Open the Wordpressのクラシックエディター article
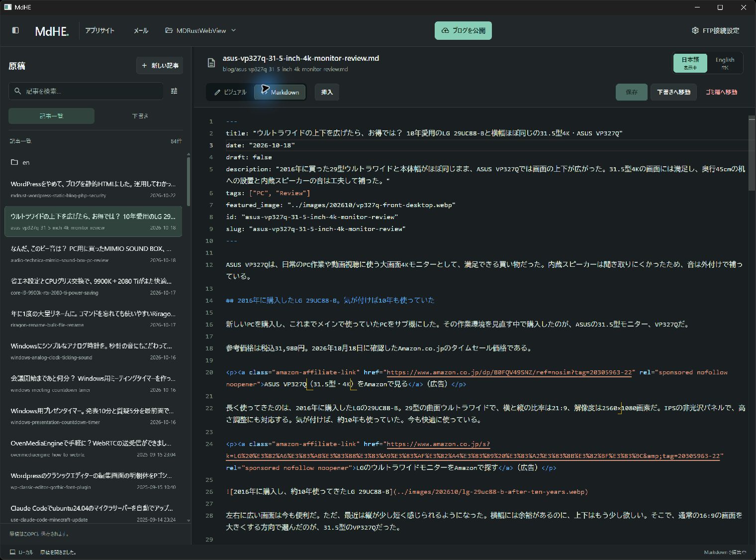This screenshot has width=756, height=560. [x=93, y=480]
